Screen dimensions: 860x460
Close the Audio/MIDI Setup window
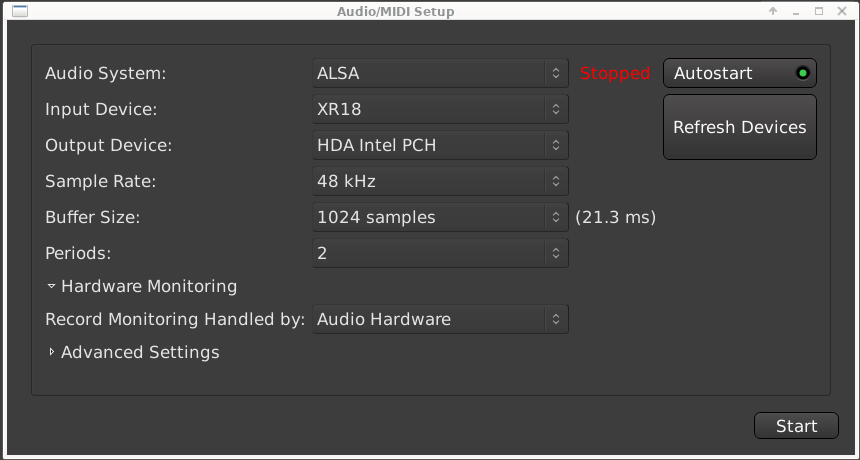point(842,11)
